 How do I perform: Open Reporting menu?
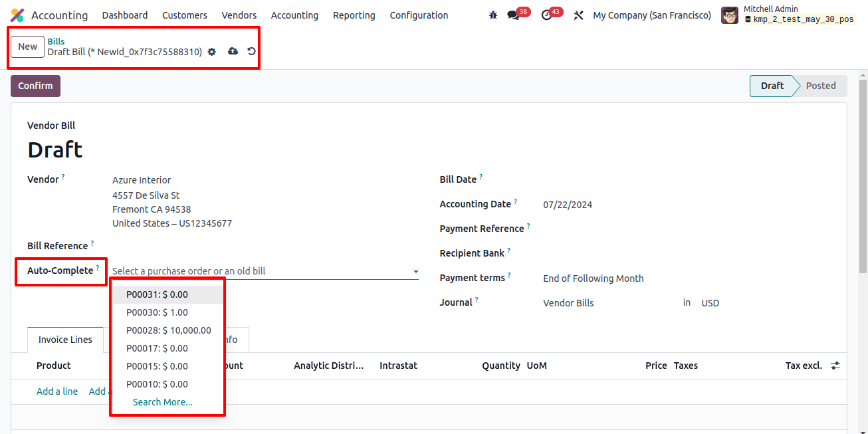coord(354,15)
